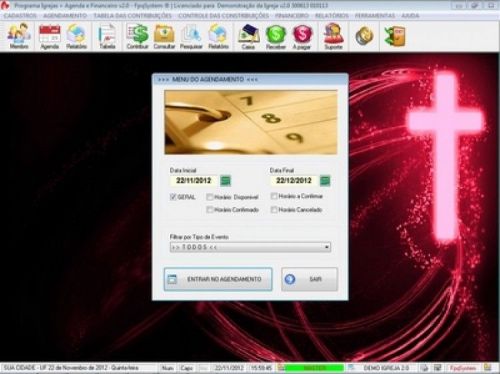Click the green Receber icon

coord(276,36)
